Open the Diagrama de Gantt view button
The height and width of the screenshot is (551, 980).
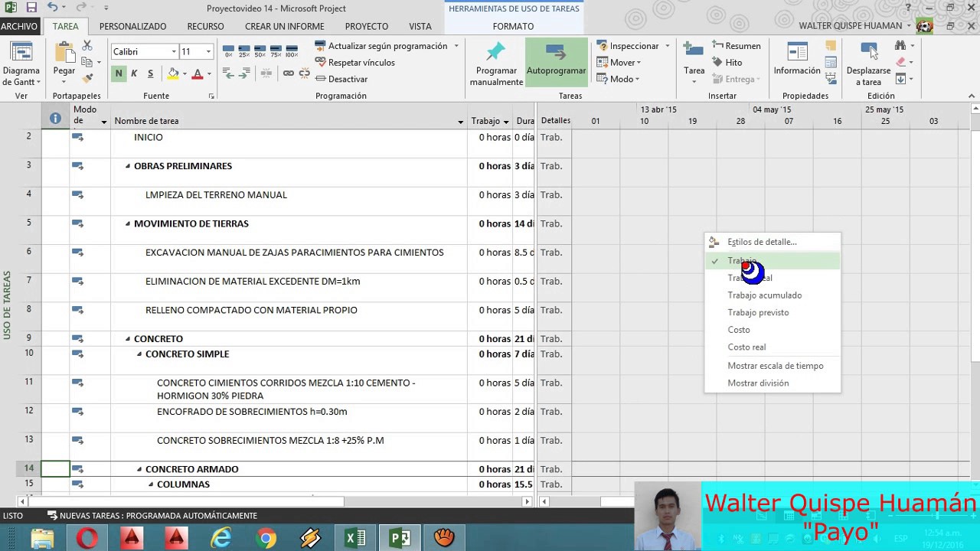coord(21,63)
